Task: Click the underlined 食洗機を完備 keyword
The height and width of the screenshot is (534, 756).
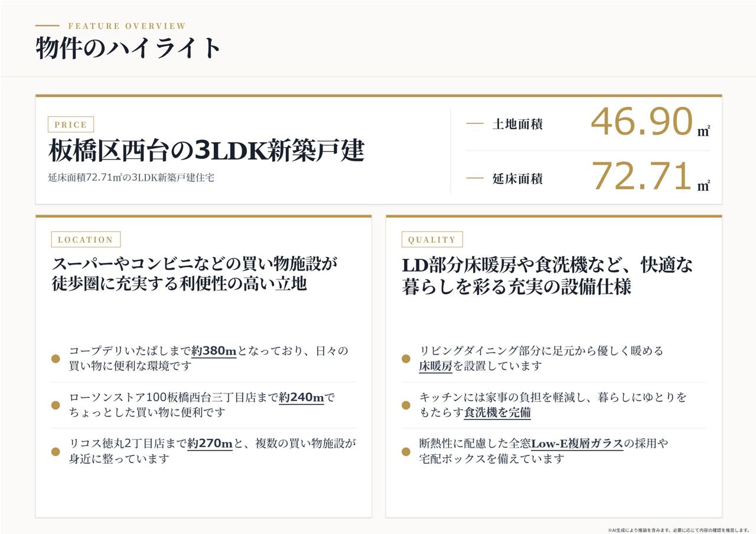Action: (x=497, y=413)
